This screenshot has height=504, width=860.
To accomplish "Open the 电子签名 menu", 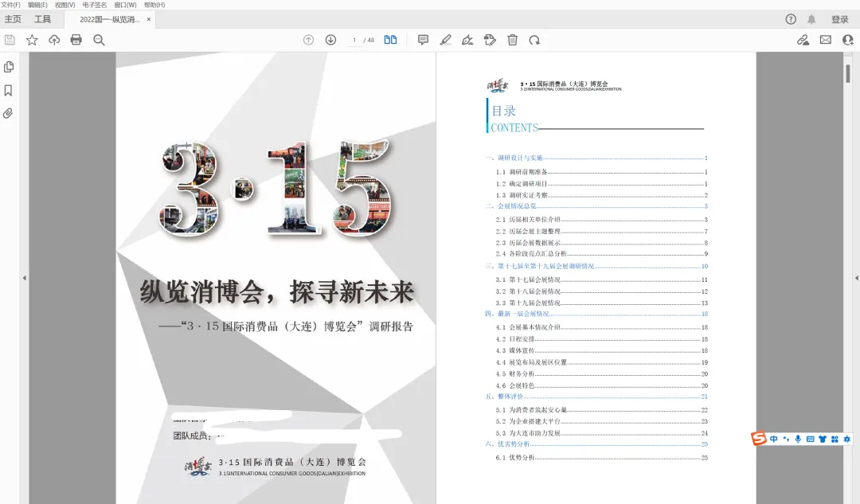I will 94,5.
